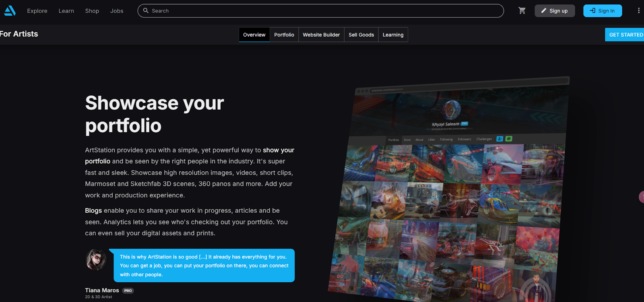
Task: Click the For Artists heading link
Action: pyautogui.click(x=19, y=34)
